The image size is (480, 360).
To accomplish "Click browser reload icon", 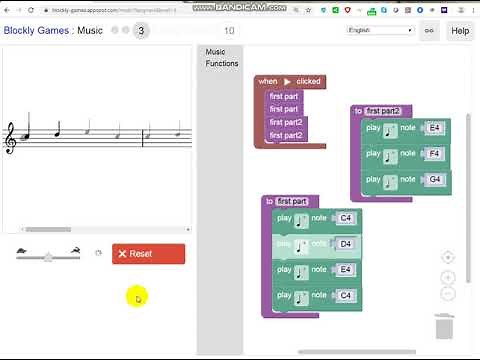I will (x=31, y=10).
